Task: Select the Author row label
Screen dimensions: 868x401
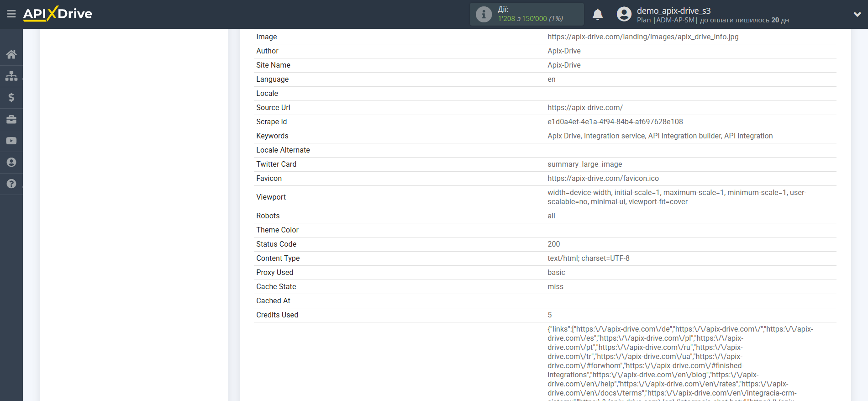Action: click(267, 51)
